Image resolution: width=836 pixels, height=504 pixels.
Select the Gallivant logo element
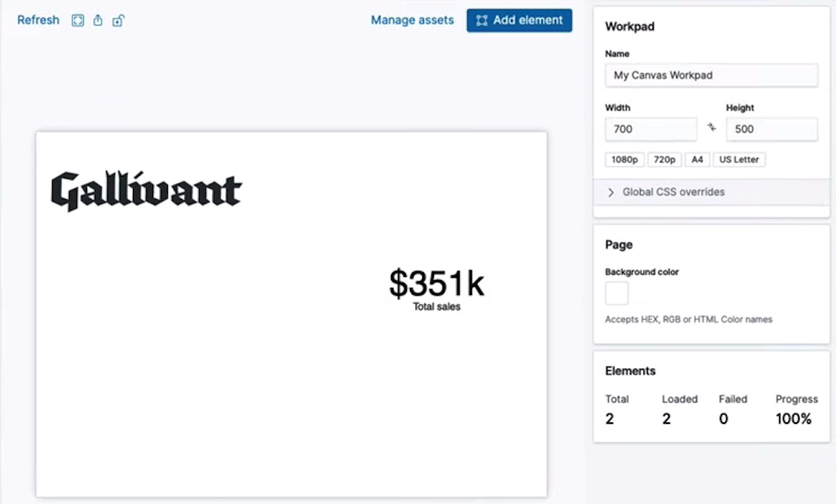(145, 189)
